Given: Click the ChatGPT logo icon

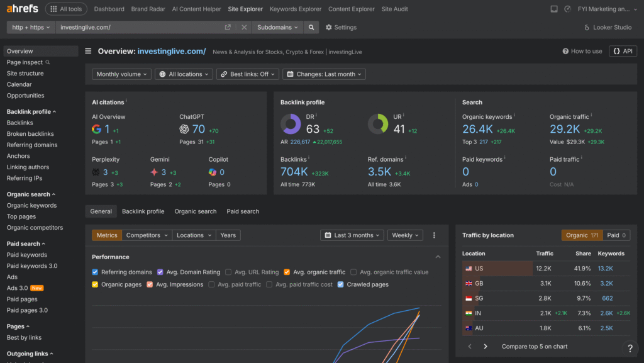Looking at the screenshot, I should tap(184, 129).
